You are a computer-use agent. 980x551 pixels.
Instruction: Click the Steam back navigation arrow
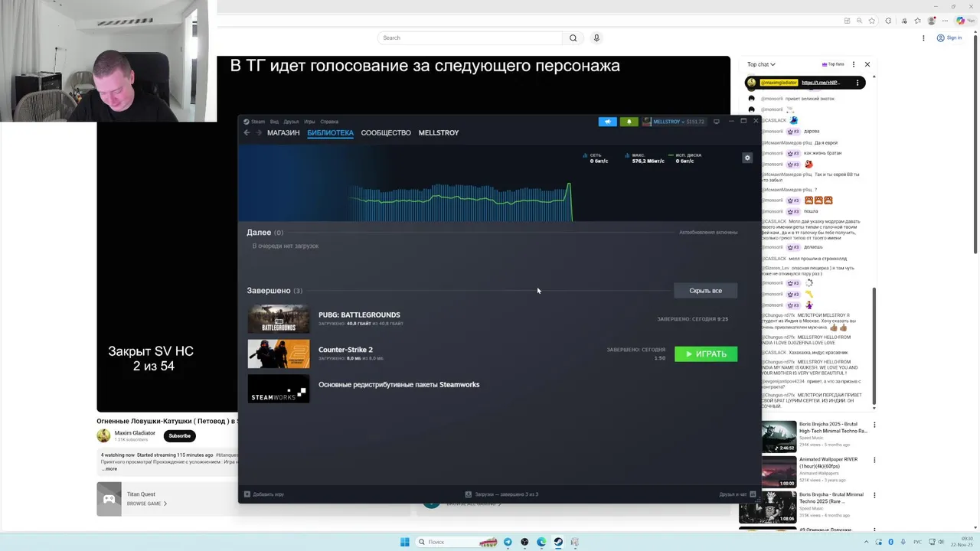click(x=247, y=132)
